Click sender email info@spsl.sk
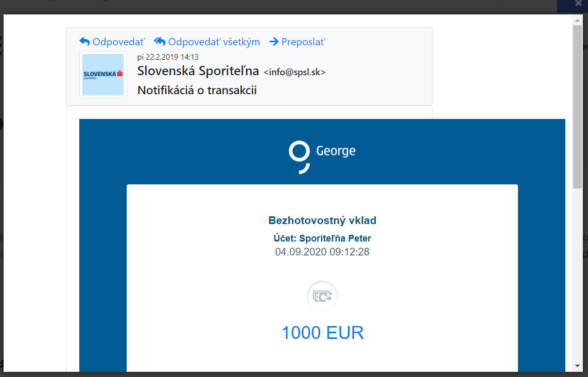The image size is (588, 377). pyautogui.click(x=295, y=72)
